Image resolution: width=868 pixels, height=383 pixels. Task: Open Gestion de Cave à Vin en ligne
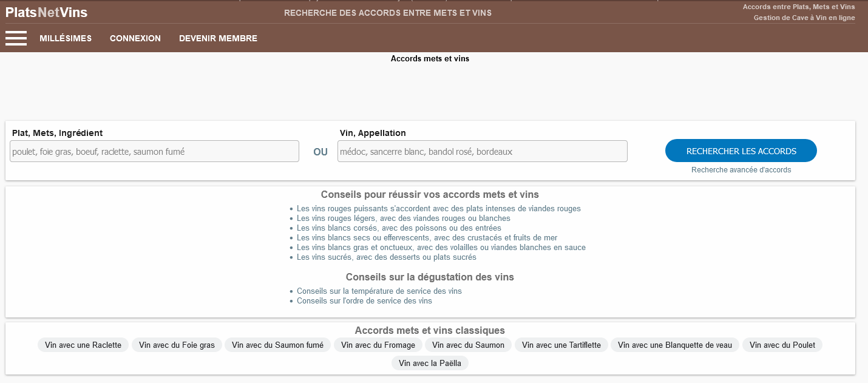[x=804, y=18]
